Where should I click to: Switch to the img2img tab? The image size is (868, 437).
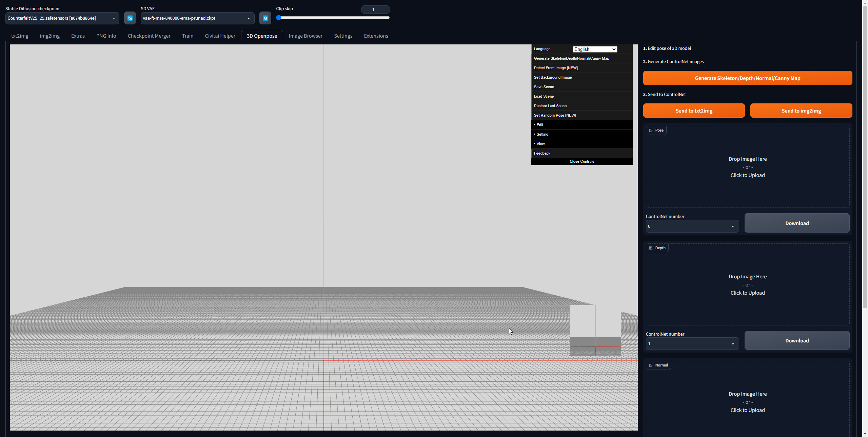tap(50, 36)
